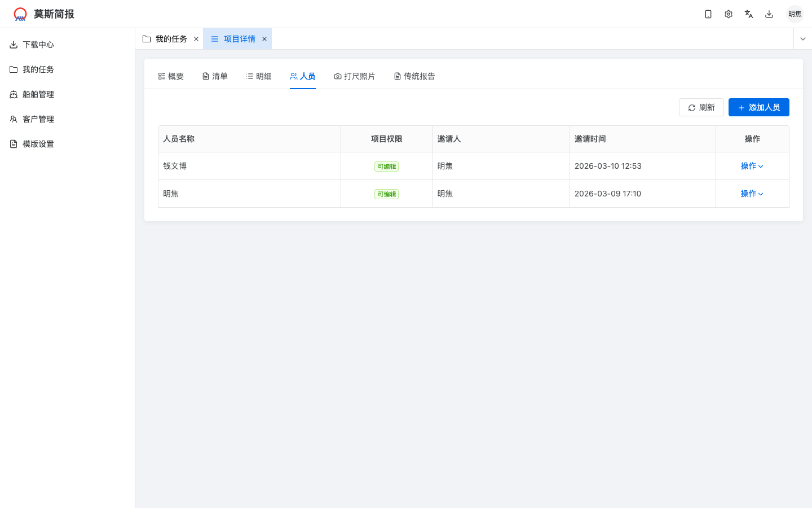Open settings via the gear icon
Viewport: 812px width, 508px height.
coord(729,14)
